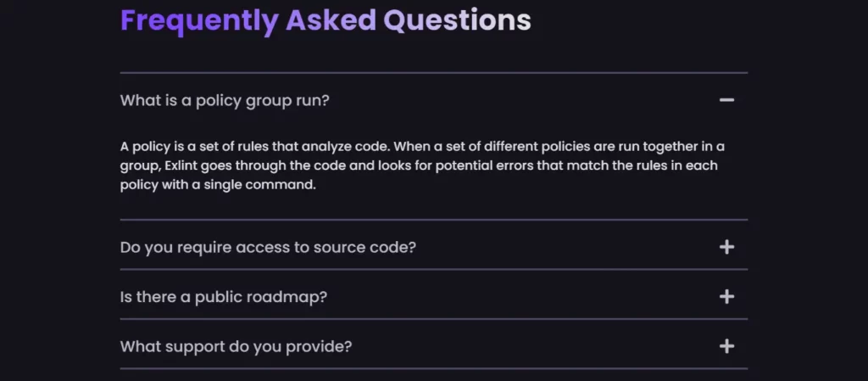
Task: Expand the 'Is there a public roadmap?' question
Action: click(x=224, y=296)
